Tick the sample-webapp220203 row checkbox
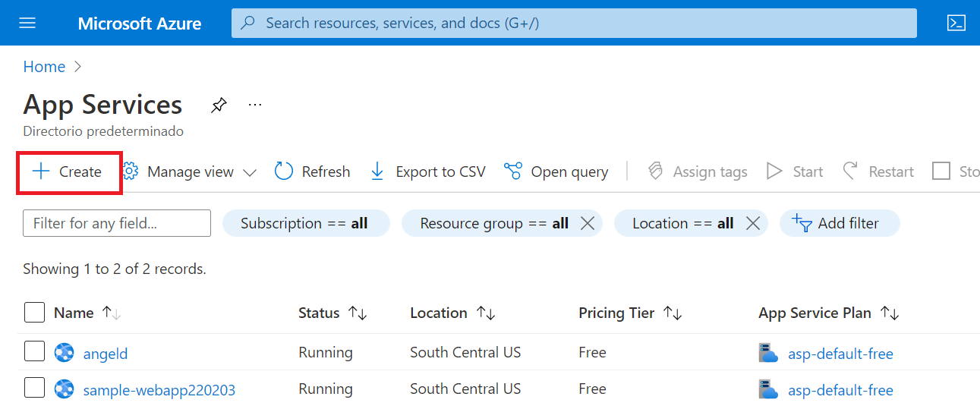980x406 pixels. 34,389
